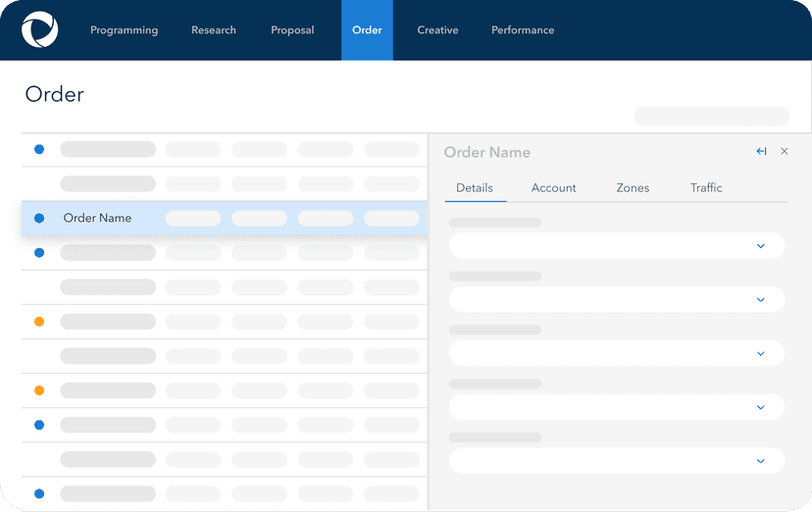
Task: Collapse the order detail panel with arrow icon
Action: click(x=761, y=152)
